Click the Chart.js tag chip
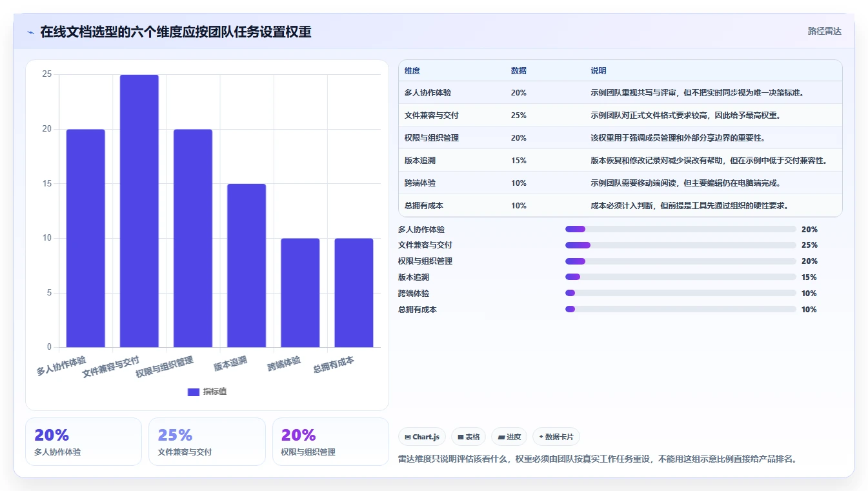This screenshot has width=868, height=491. 422,437
